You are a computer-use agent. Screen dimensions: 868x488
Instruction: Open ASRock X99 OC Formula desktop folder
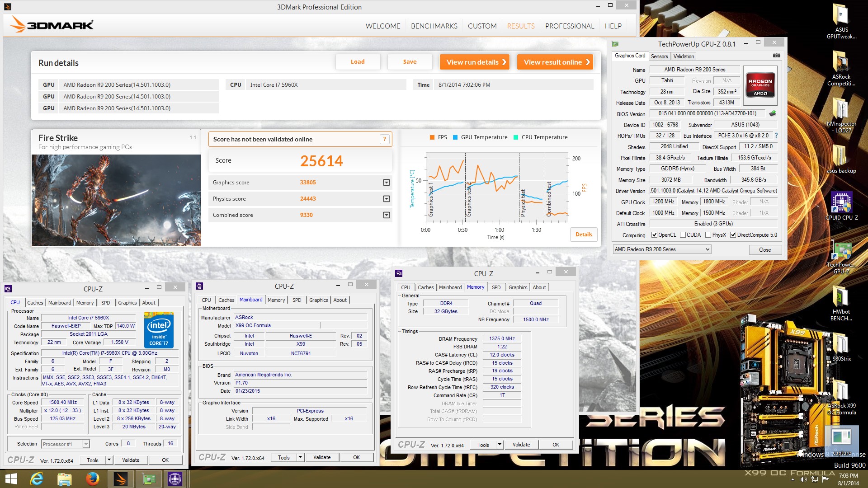click(x=841, y=397)
